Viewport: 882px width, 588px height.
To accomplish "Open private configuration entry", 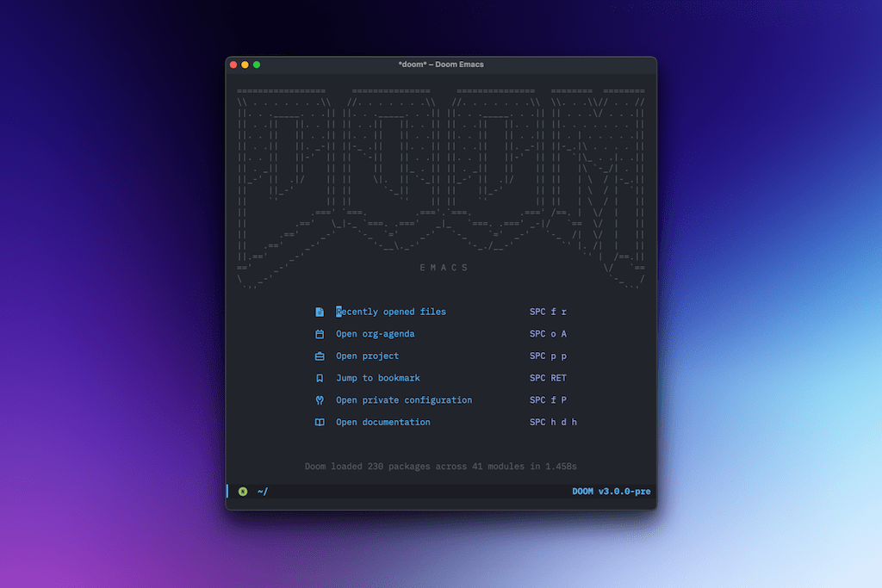I will (x=404, y=400).
